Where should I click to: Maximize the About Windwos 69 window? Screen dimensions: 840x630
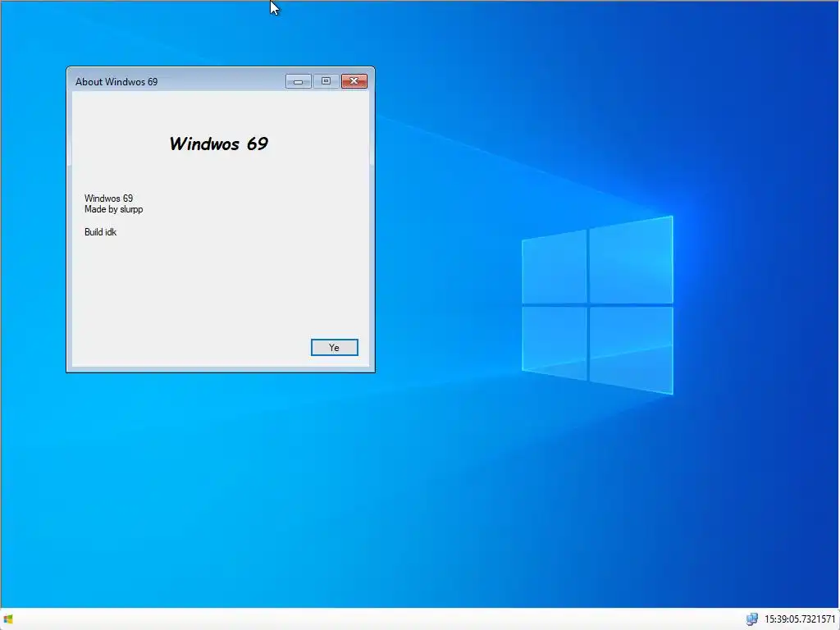click(326, 81)
